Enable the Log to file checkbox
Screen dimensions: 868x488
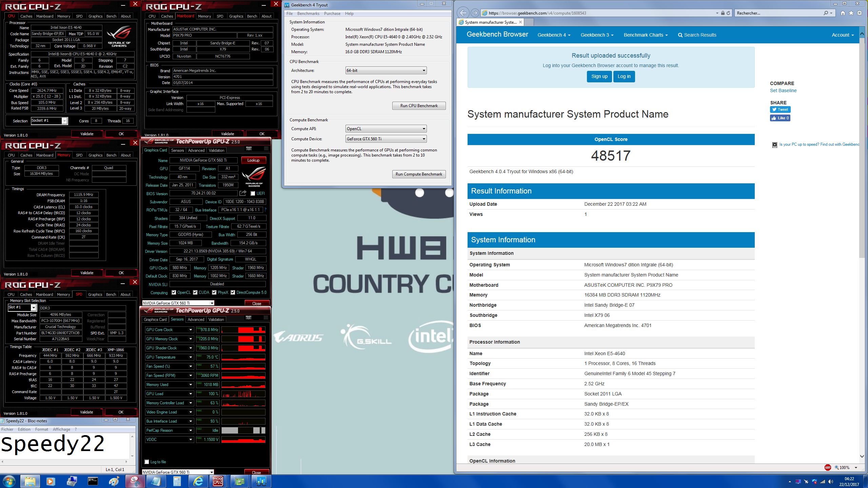tap(147, 462)
